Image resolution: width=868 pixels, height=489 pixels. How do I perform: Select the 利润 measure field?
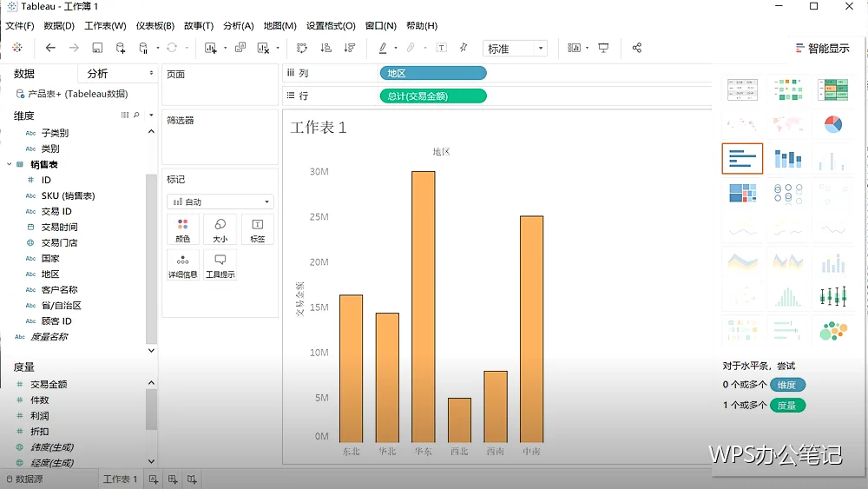pyautogui.click(x=39, y=415)
